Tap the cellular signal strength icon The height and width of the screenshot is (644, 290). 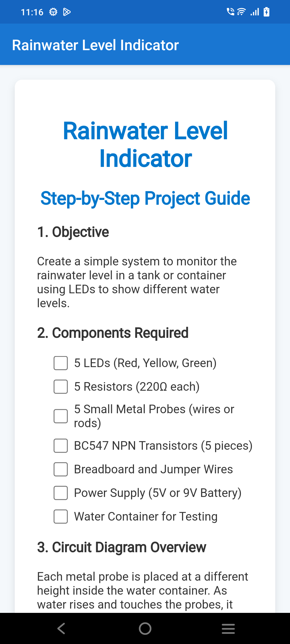pyautogui.click(x=255, y=12)
